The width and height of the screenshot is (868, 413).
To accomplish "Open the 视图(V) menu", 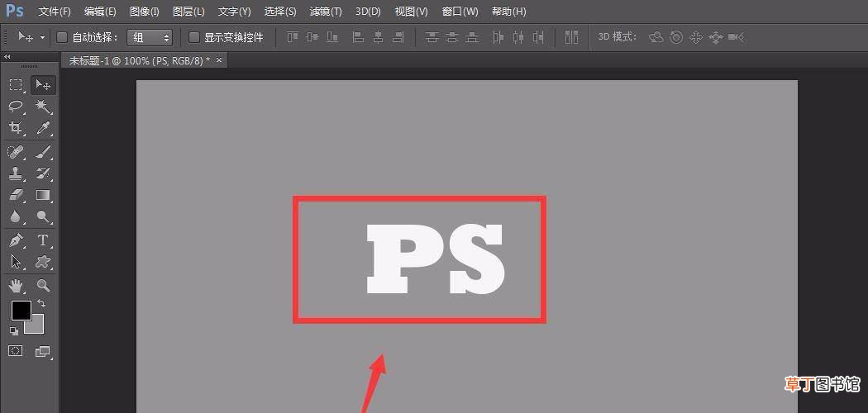I will coord(412,11).
